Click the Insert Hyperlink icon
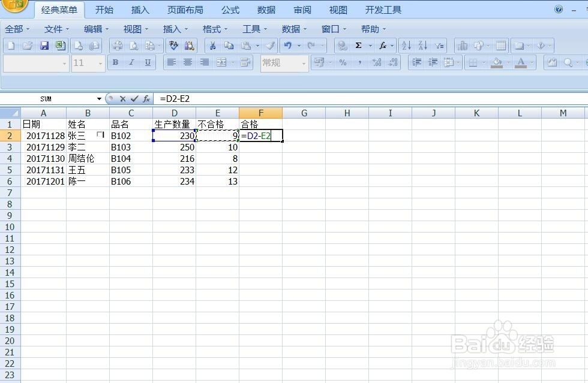Viewport: 588px width, 383px height. [x=343, y=45]
